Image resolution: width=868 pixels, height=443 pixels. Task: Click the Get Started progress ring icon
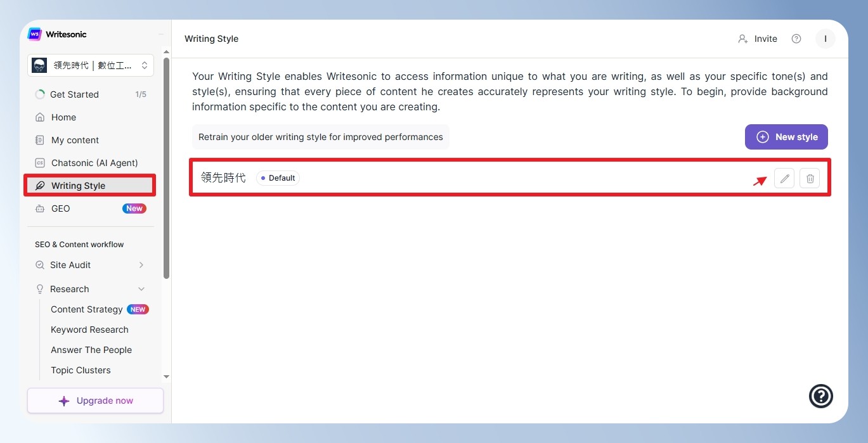pos(39,94)
